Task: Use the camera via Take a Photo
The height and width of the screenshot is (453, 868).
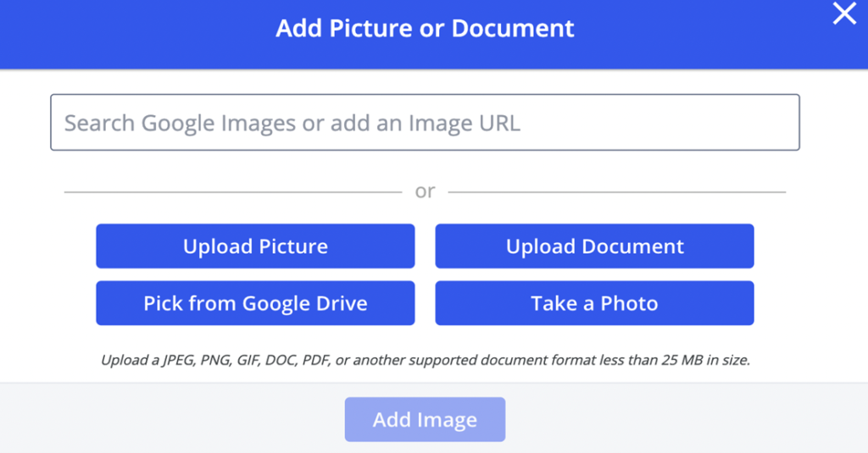Action: point(594,303)
